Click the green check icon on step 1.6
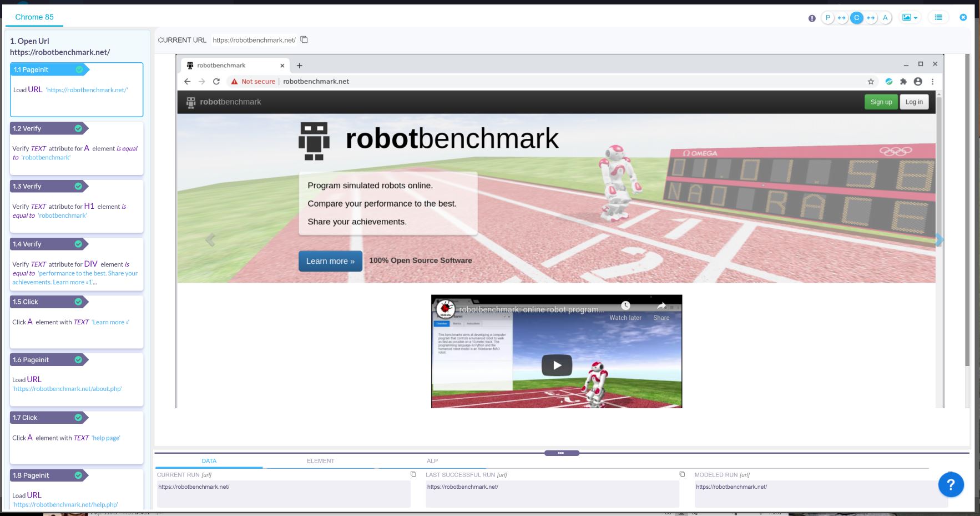Screen dimensions: 980x516 tap(78, 359)
